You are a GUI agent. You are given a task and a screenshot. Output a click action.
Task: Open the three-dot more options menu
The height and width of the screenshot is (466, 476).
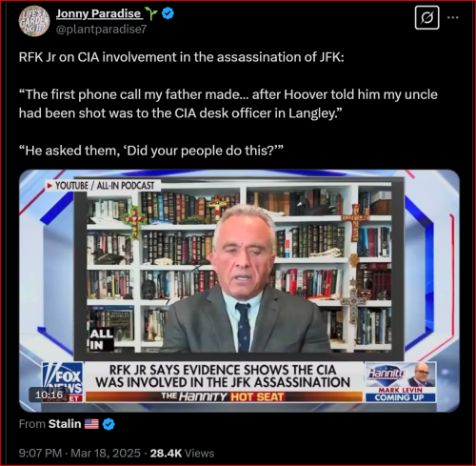(x=452, y=18)
